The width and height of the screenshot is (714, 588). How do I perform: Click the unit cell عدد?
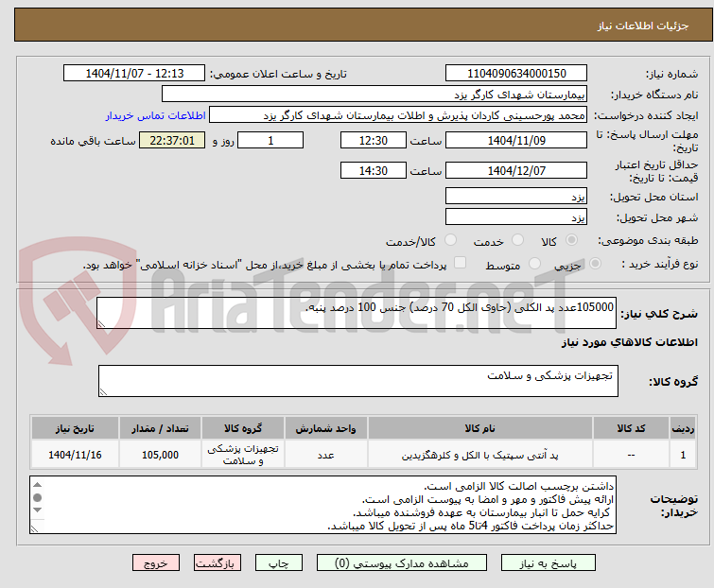325,455
